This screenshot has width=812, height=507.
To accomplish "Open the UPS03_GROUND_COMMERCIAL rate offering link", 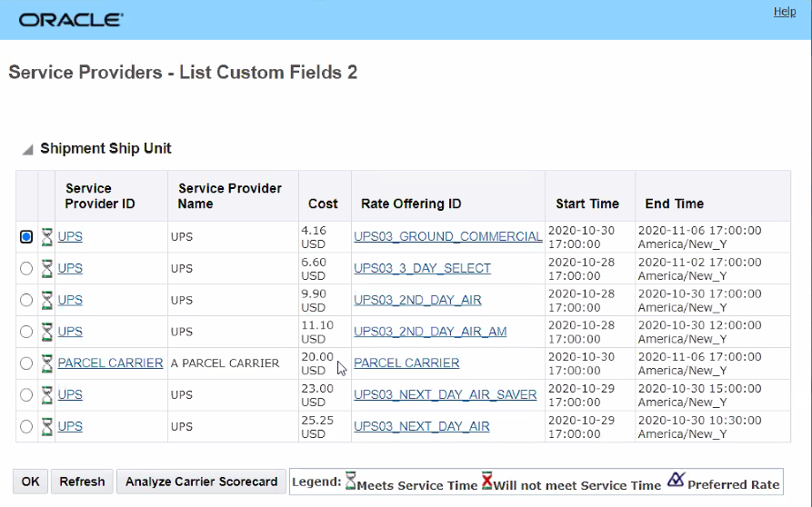I will pyautogui.click(x=447, y=237).
